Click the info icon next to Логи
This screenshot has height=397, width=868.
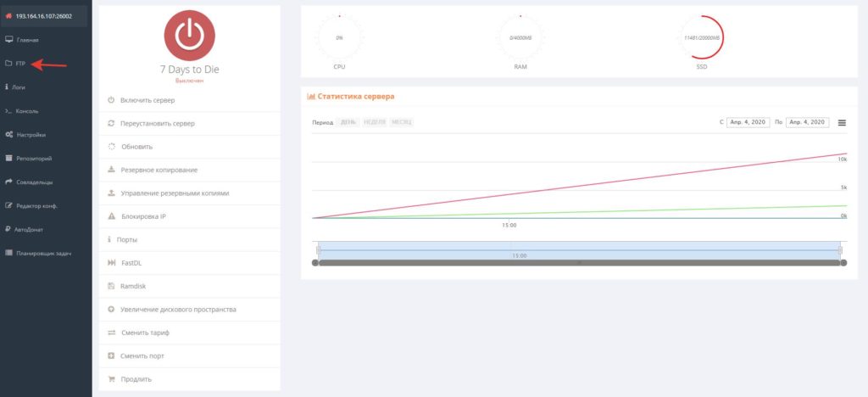6,87
